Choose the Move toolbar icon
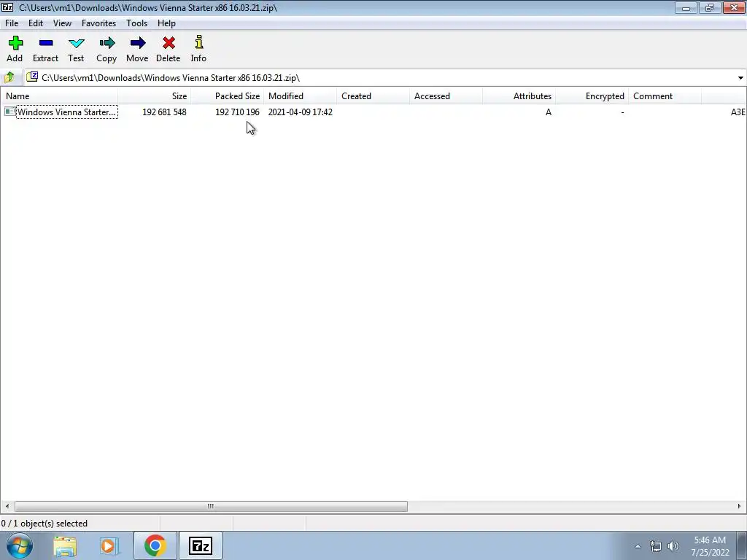This screenshot has height=560, width=747. (x=138, y=43)
